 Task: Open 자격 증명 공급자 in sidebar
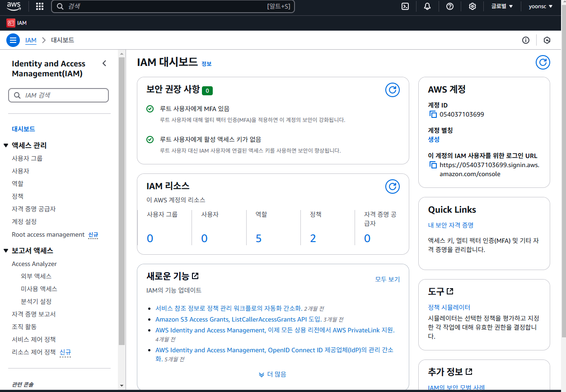click(34, 209)
